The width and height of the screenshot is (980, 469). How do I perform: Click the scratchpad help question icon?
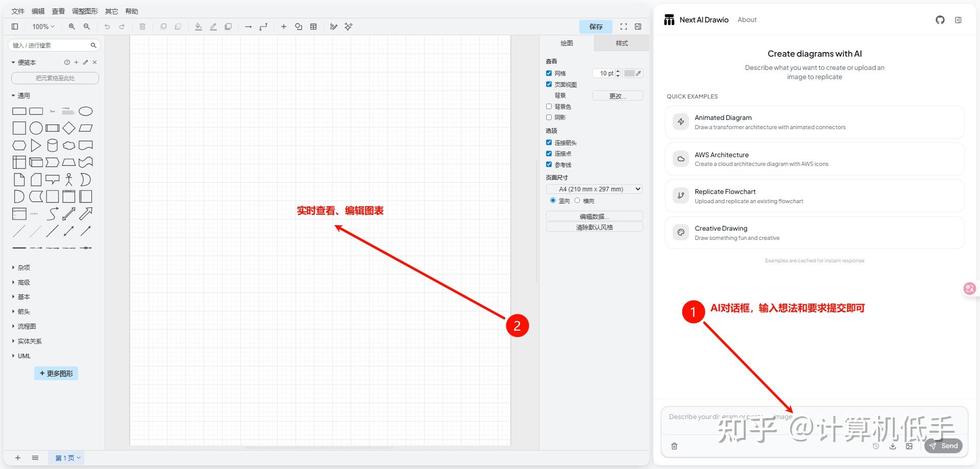tap(67, 62)
